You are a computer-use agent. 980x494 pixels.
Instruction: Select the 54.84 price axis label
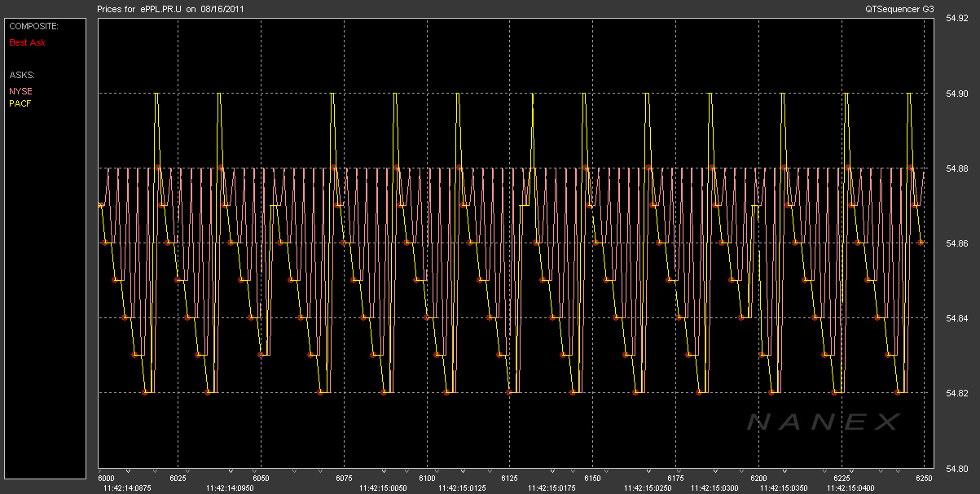(x=956, y=318)
